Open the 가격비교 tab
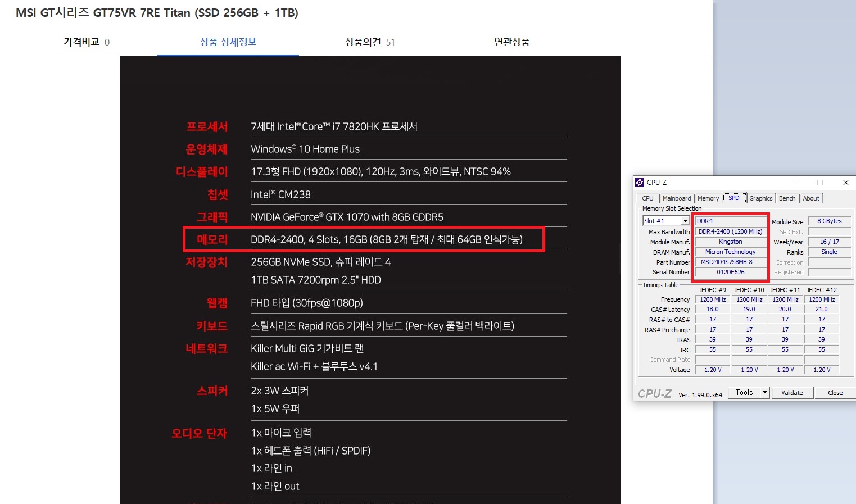 pos(87,42)
